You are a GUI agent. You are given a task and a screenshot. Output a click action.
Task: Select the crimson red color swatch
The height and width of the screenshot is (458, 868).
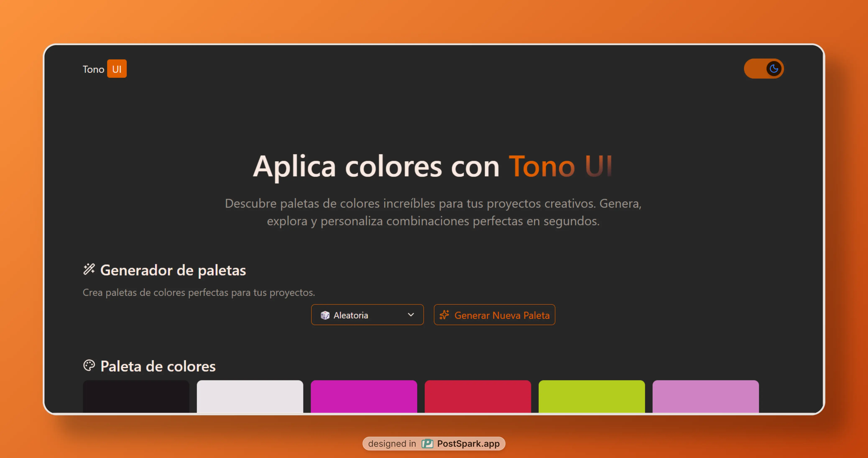478,396
